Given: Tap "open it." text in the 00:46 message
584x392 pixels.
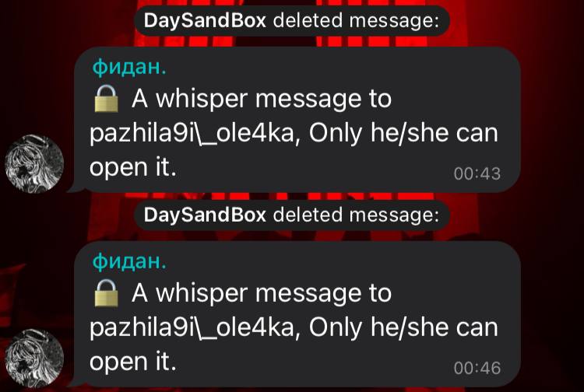Looking at the screenshot, I should click(132, 362).
